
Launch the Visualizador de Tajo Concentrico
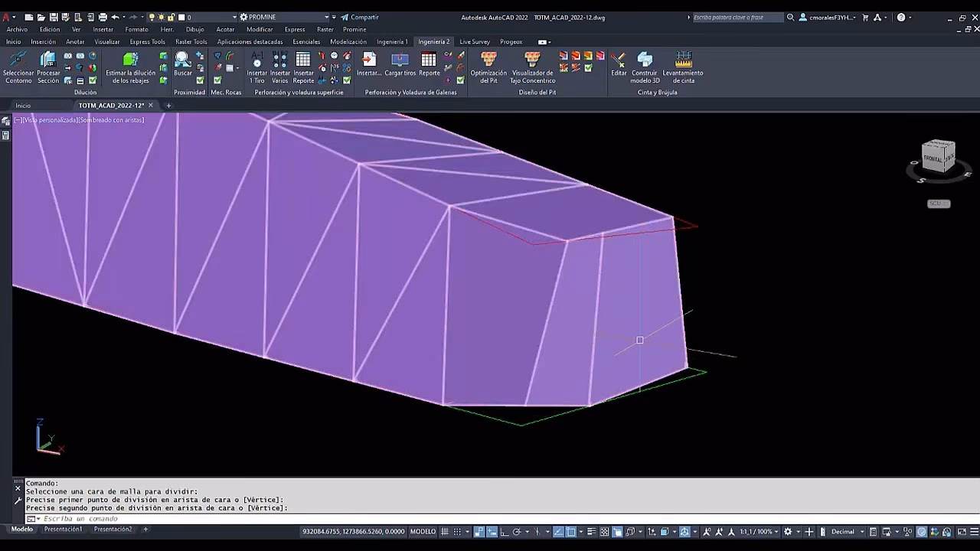tap(533, 69)
